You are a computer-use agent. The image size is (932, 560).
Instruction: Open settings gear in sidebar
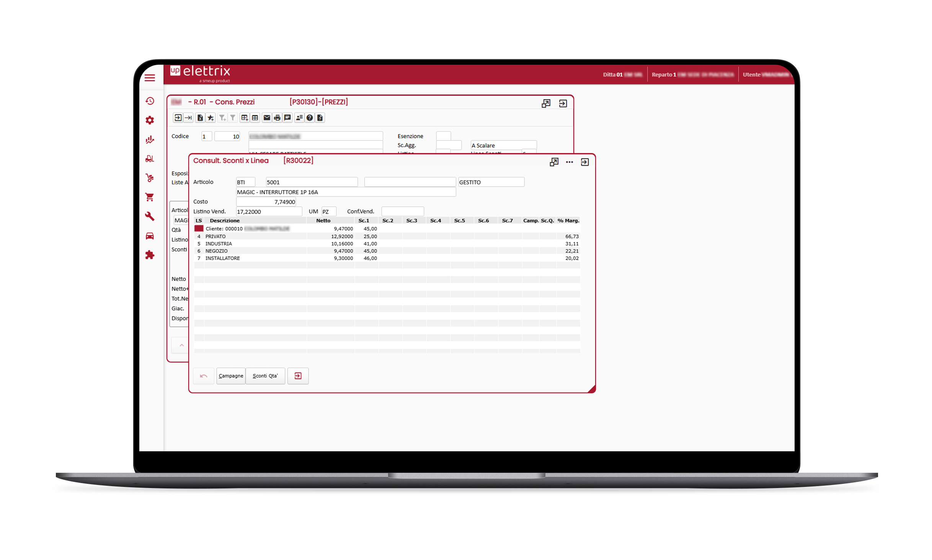[x=150, y=120]
